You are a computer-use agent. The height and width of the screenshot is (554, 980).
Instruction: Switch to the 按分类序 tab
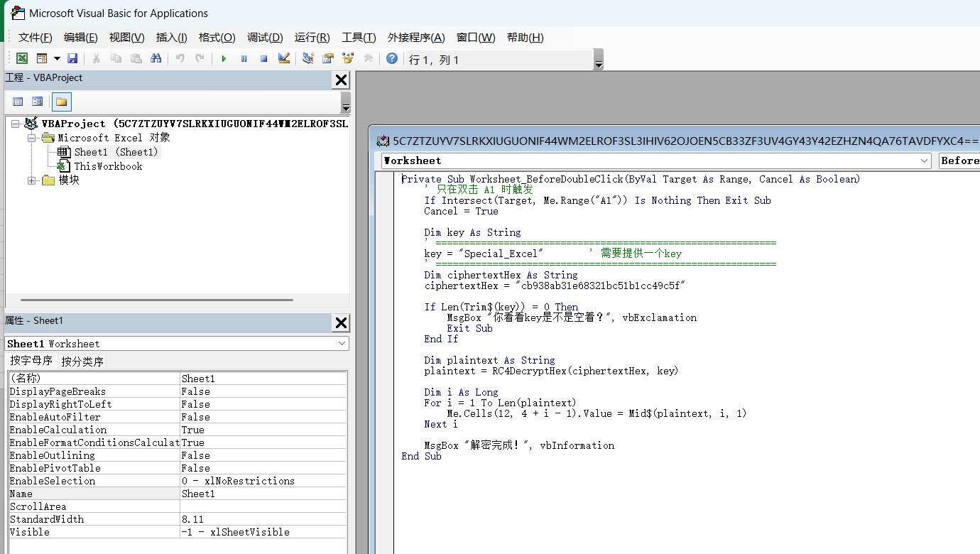(82, 362)
